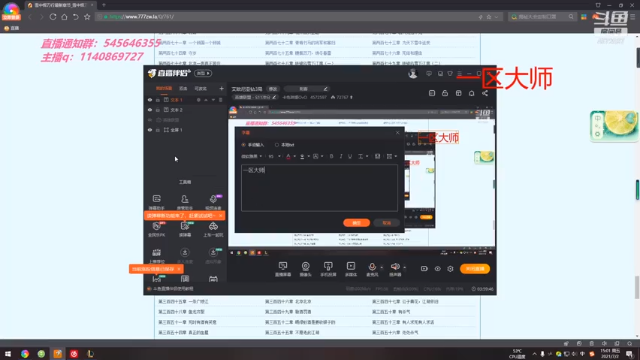Open chapter link 第三百五十五章

[292, 333]
